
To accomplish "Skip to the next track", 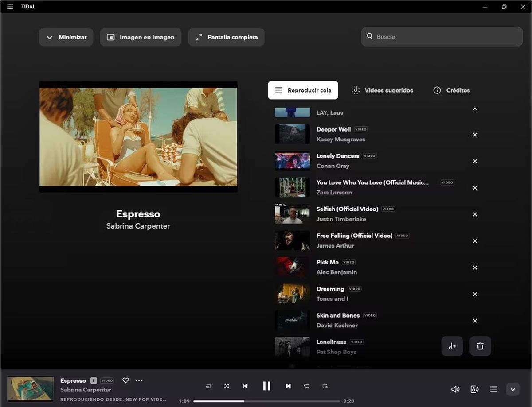I will pos(288,386).
